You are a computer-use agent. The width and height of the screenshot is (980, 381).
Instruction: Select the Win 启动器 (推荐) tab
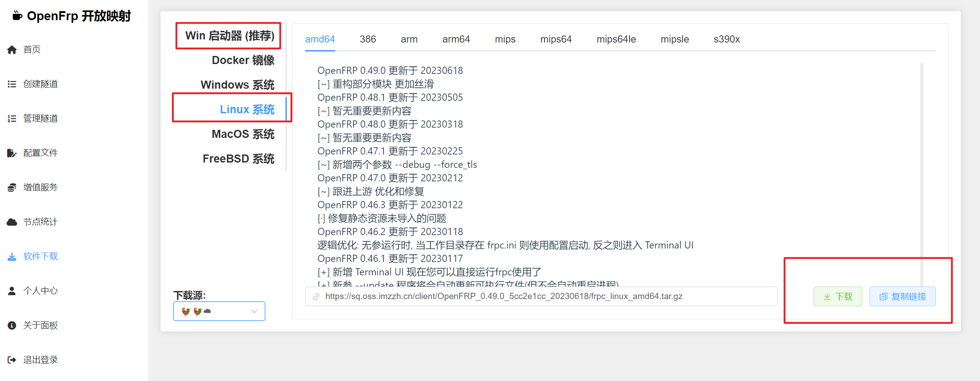click(x=230, y=36)
